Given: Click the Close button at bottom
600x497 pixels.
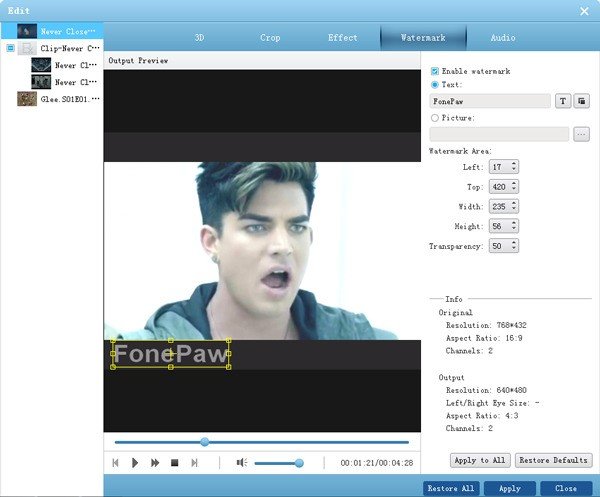Looking at the screenshot, I should click(x=566, y=489).
